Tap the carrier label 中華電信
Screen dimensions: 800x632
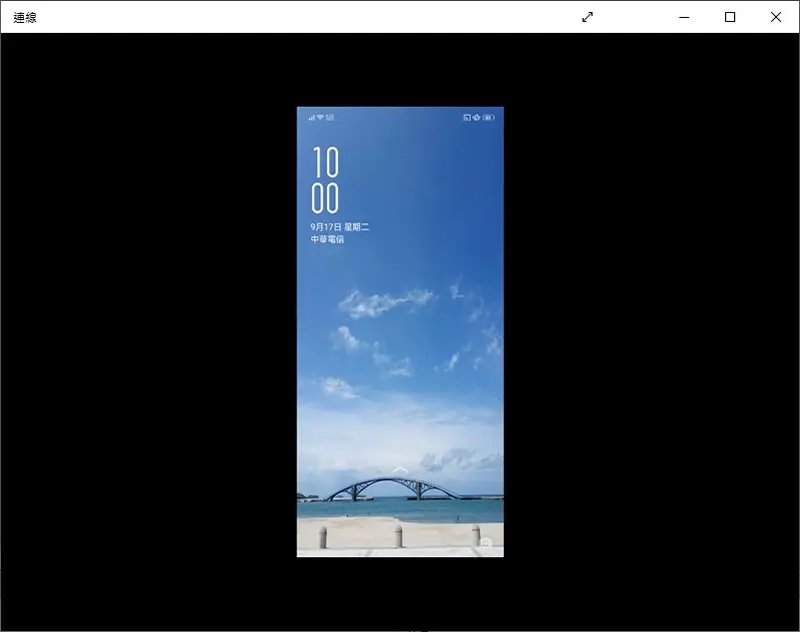(328, 239)
